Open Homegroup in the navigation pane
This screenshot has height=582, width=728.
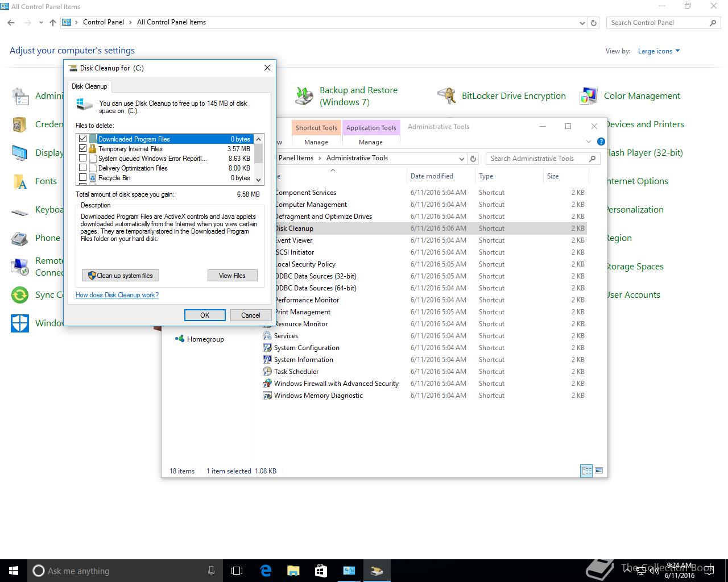click(x=200, y=339)
